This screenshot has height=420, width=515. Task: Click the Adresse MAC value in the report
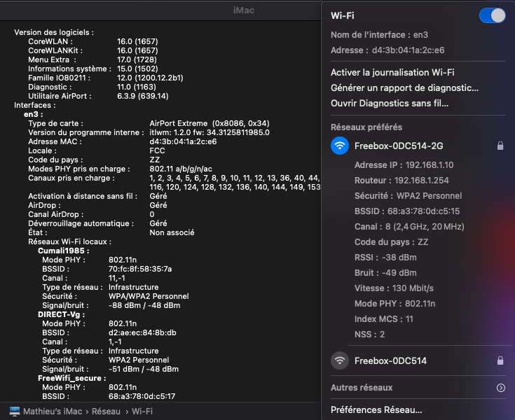(183, 141)
